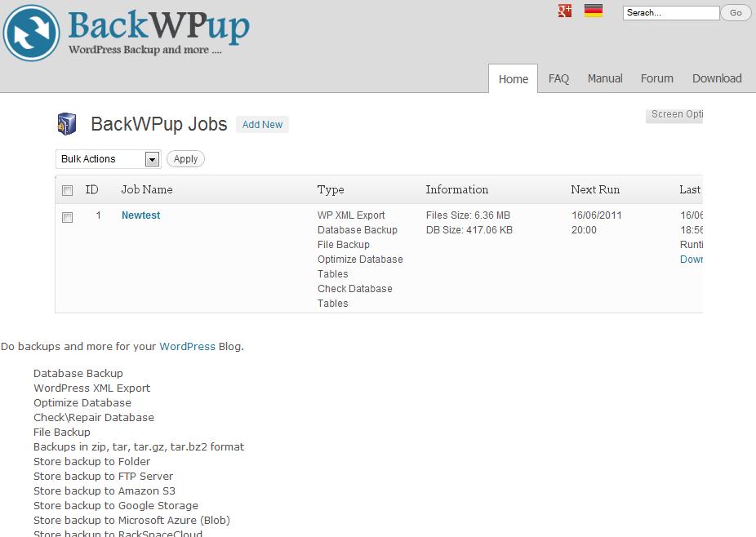Open the Home tab

[513, 78]
